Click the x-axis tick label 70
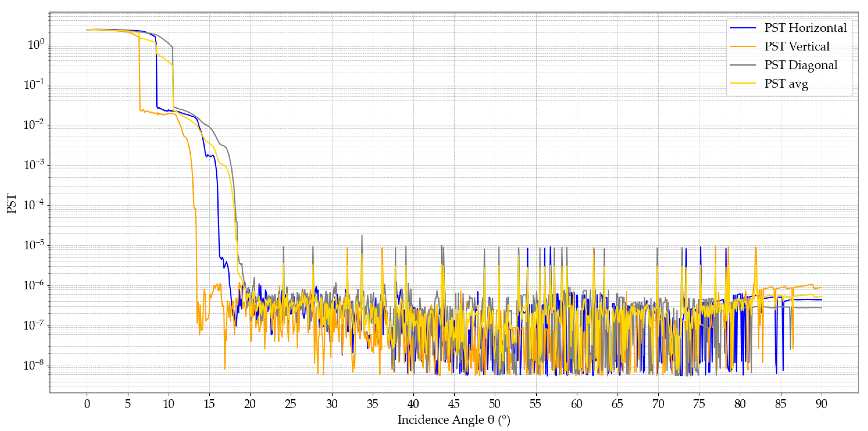The height and width of the screenshot is (431, 868). click(x=658, y=403)
